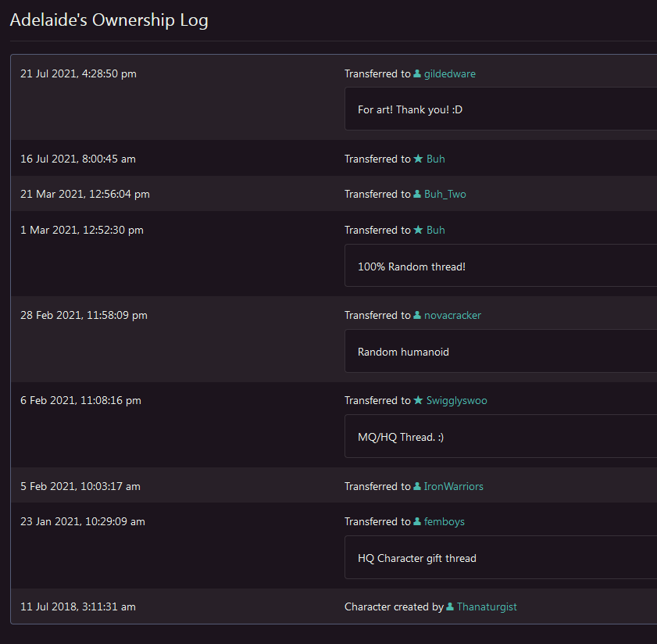This screenshot has width=657, height=644.
Task: Click the star icon in the 16 Jul 2021 entry
Action: 418,159
